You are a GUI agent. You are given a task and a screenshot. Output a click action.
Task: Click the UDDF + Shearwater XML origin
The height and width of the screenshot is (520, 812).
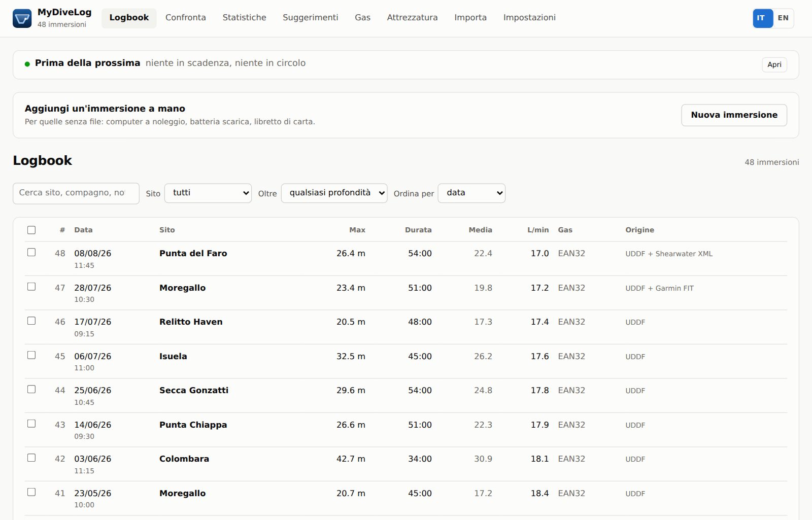coord(669,254)
